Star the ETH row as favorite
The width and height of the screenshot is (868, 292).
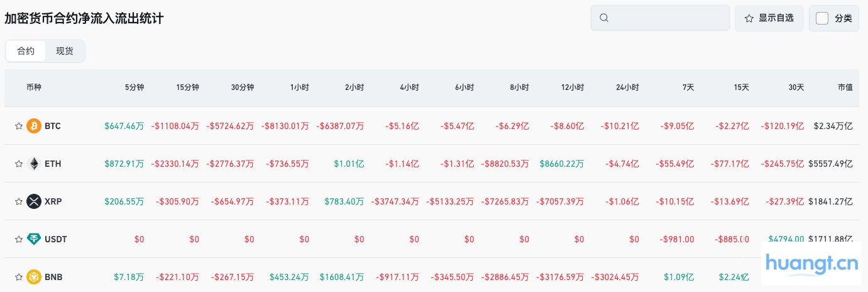(19, 164)
